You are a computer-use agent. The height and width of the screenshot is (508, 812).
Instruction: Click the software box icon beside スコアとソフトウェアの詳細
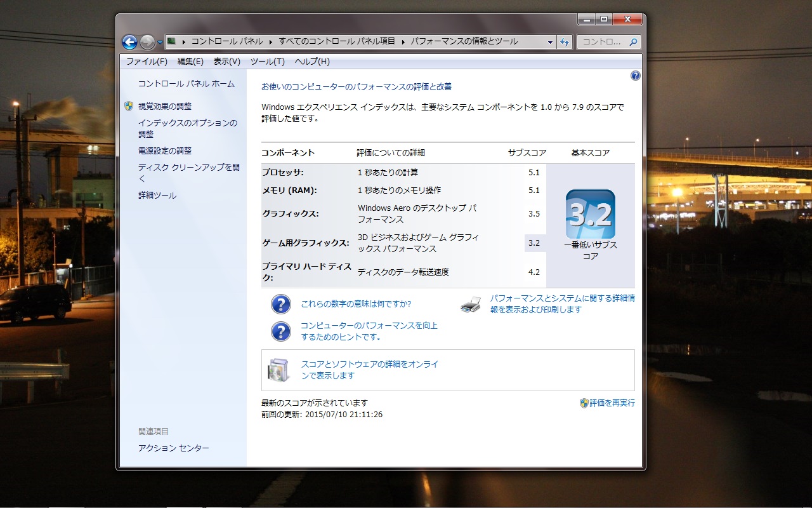pyautogui.click(x=278, y=370)
